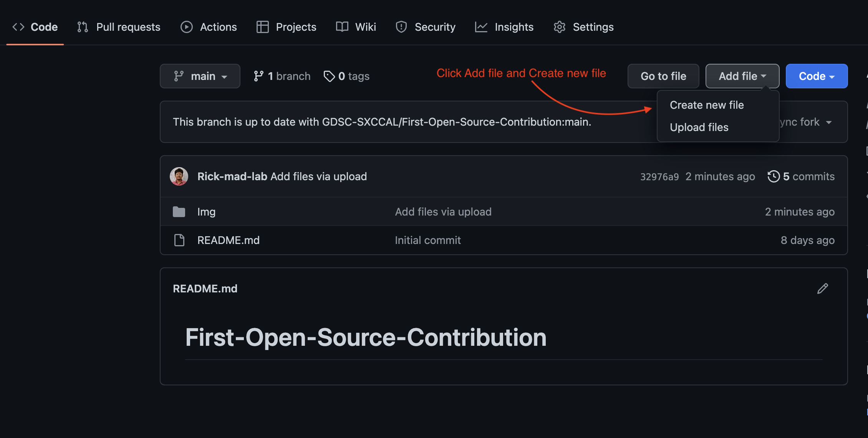Switch to the Pull requests tab

(119, 27)
